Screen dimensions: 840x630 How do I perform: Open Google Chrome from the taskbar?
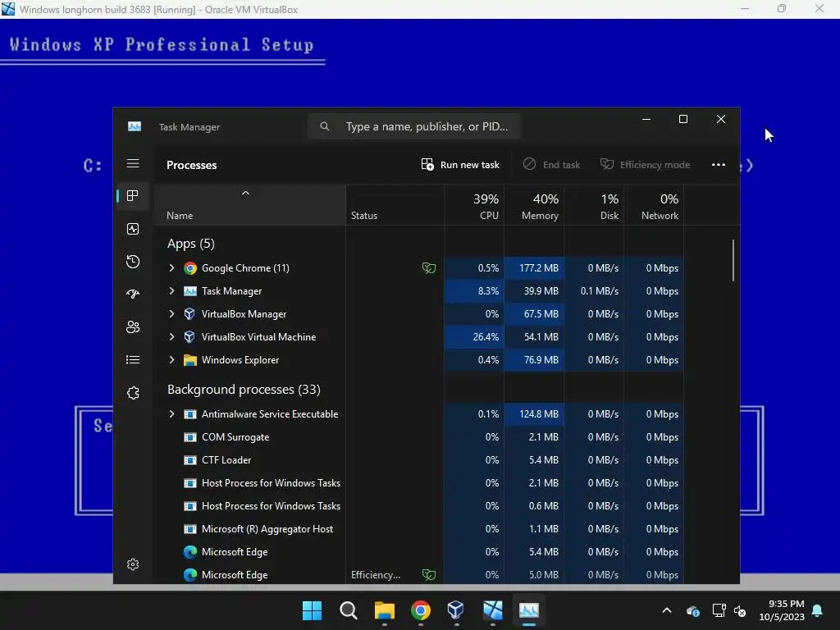[x=421, y=610]
